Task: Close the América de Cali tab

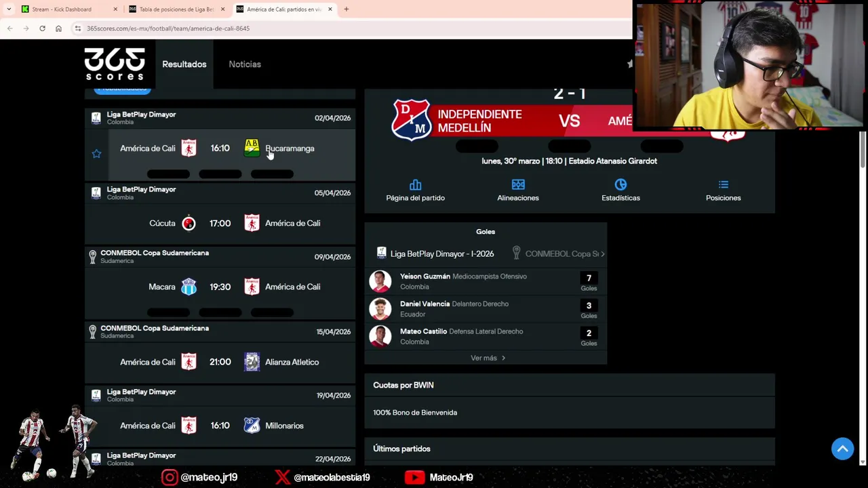Action: click(x=330, y=9)
